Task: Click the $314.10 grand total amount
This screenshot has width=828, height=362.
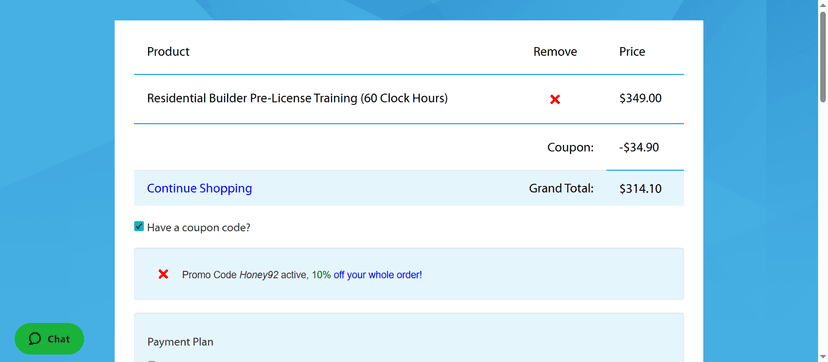Action: [x=640, y=188]
